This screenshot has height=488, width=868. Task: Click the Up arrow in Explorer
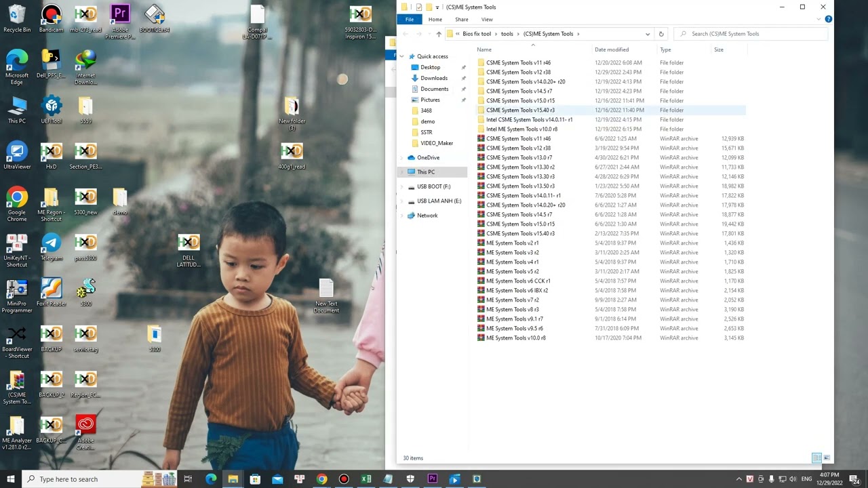[438, 34]
